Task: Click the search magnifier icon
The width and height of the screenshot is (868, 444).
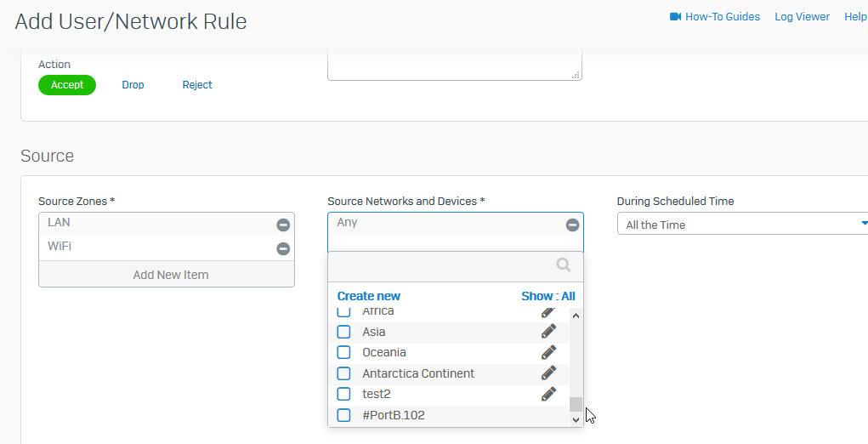Action: coord(564,265)
